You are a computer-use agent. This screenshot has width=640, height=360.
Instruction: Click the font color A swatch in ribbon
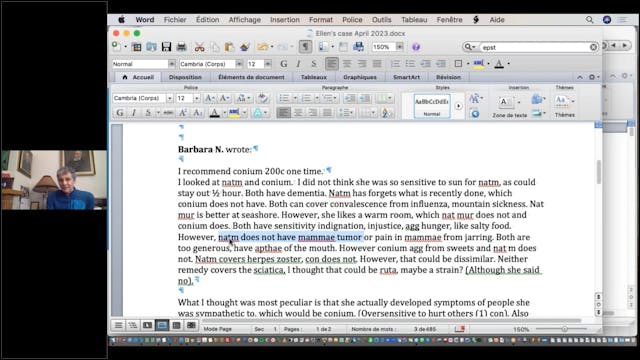pyautogui.click(x=214, y=113)
